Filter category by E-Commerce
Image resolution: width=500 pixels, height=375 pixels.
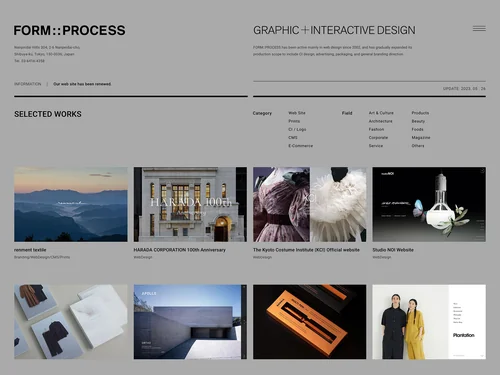coord(300,146)
